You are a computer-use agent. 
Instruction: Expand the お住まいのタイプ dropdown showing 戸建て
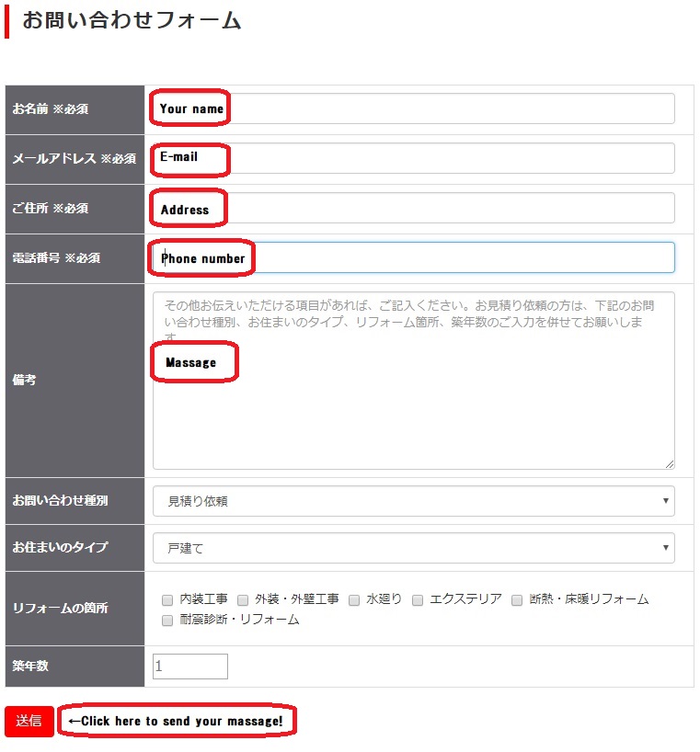[x=413, y=548]
